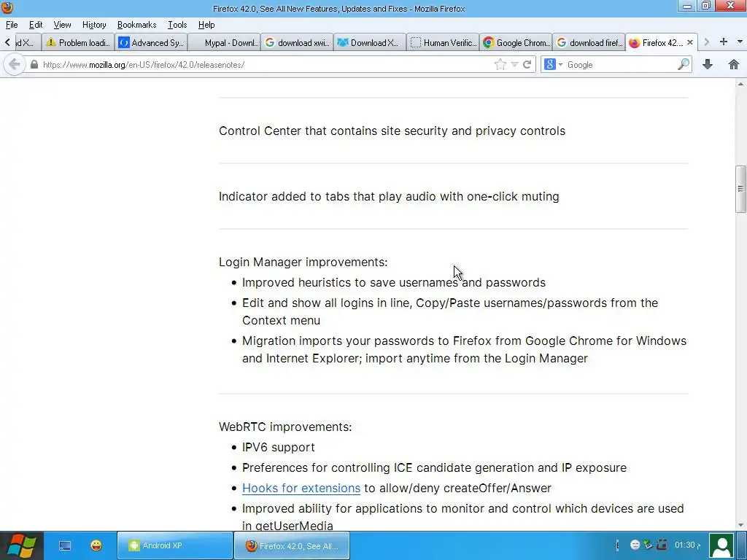Click the green shield tray icon
This screenshot has height=560, width=747.
pos(648,544)
